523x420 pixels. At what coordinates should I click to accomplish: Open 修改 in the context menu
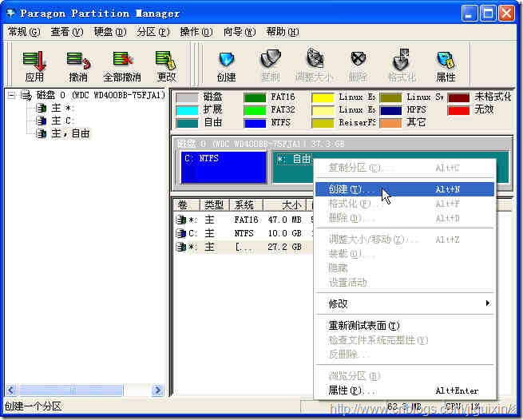point(404,303)
